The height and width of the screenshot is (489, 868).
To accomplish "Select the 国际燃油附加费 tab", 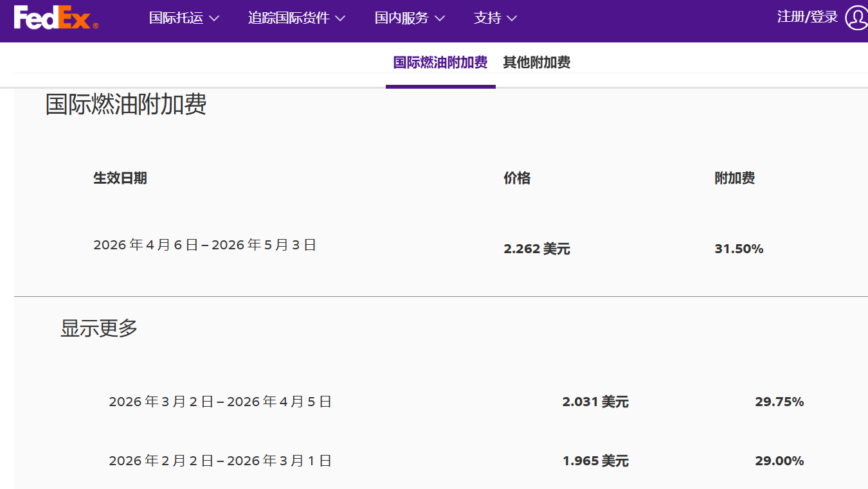I will point(440,62).
